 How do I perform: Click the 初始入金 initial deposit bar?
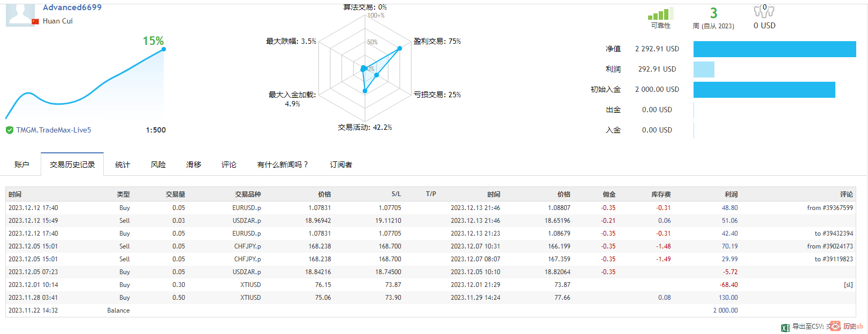click(x=764, y=90)
